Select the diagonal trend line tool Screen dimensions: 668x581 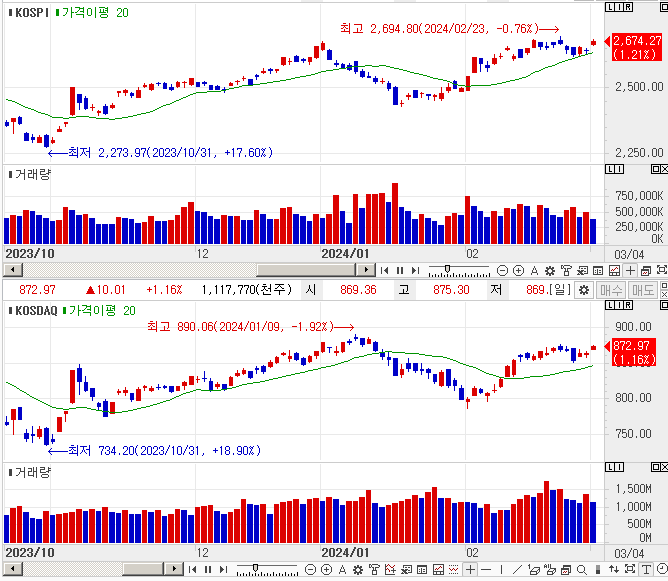518,569
